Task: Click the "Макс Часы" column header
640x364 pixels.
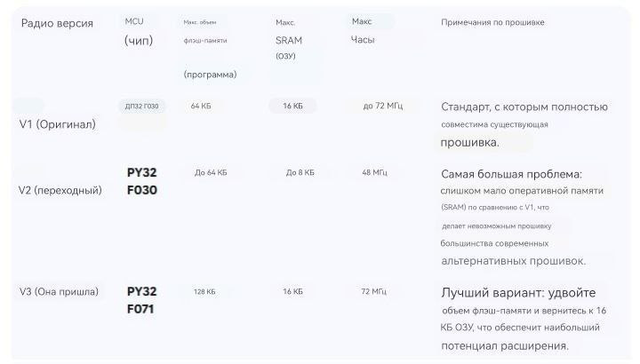Action: [363, 30]
